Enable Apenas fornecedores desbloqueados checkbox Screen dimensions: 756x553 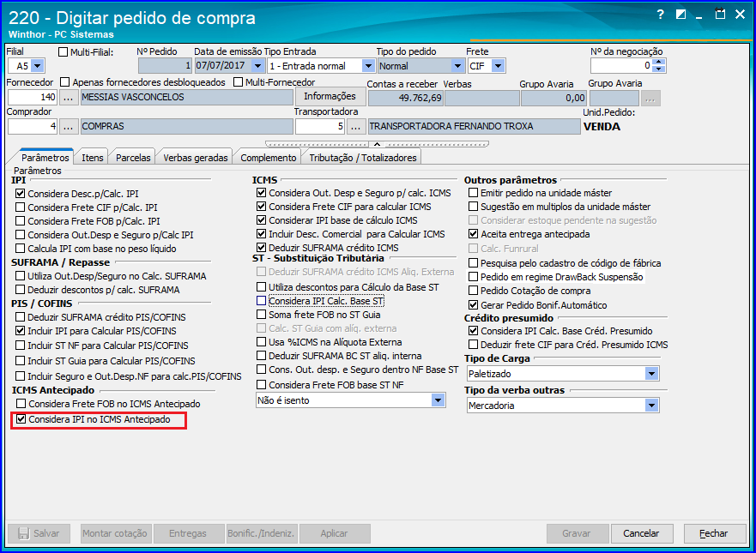click(x=65, y=82)
